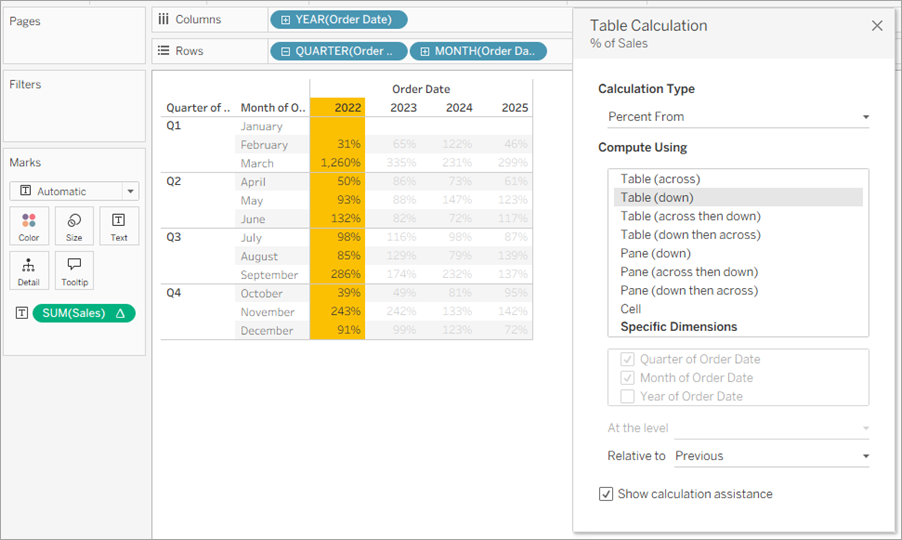This screenshot has height=540, width=902.
Task: Open the Automatic mark type dropdown
Action: pyautogui.click(x=74, y=191)
